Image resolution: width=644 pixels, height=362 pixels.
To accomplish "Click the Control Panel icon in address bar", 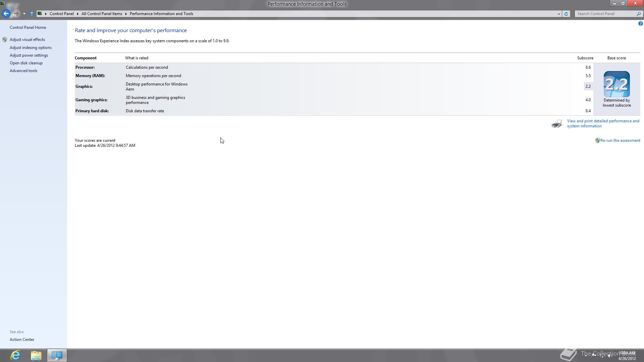I will [40, 14].
